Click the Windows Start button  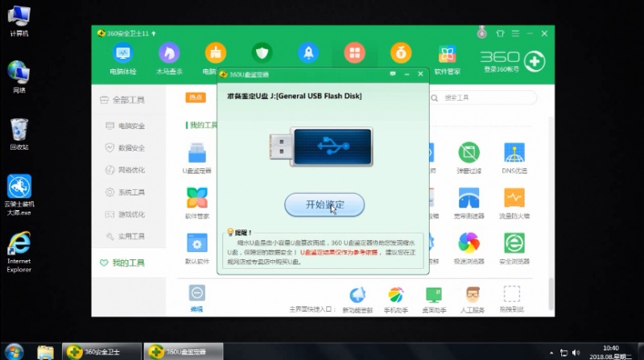[x=14, y=352]
